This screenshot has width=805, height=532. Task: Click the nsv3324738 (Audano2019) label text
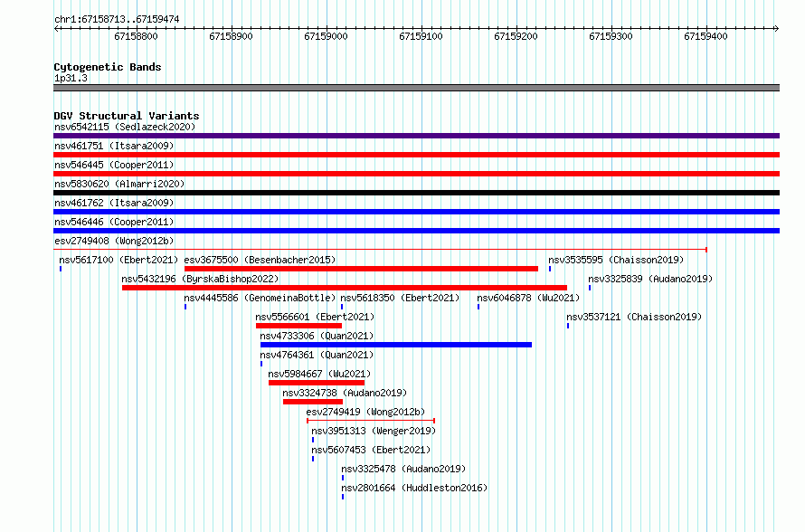(345, 393)
